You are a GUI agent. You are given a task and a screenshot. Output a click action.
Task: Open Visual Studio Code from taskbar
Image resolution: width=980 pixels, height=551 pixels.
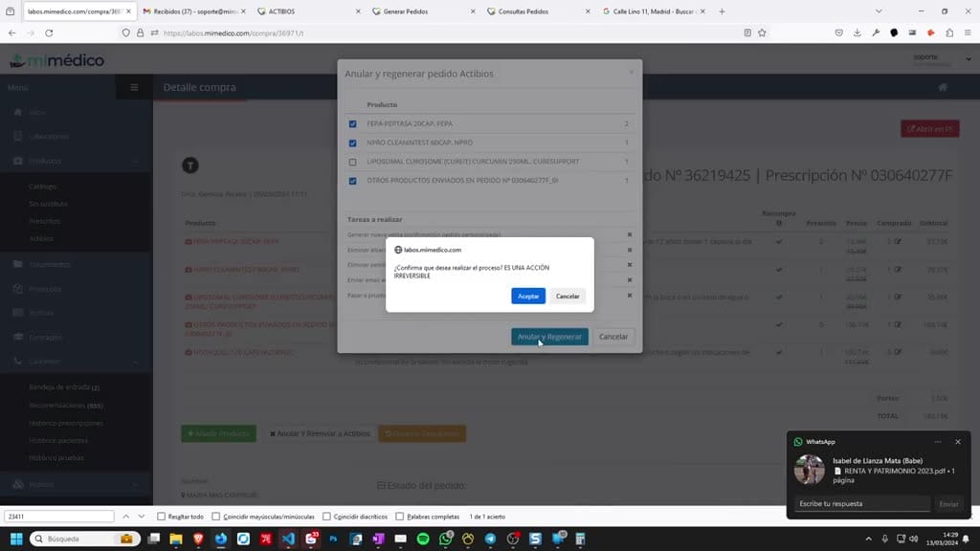[x=288, y=539]
